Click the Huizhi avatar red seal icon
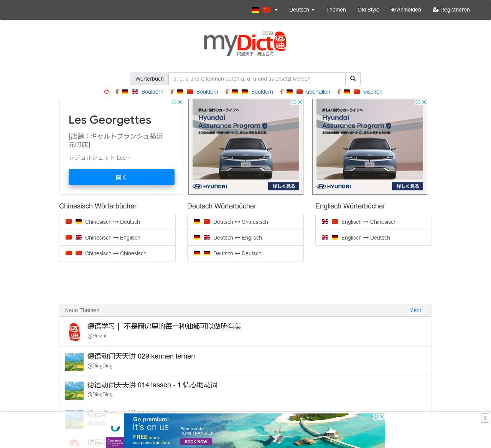 [x=74, y=332]
